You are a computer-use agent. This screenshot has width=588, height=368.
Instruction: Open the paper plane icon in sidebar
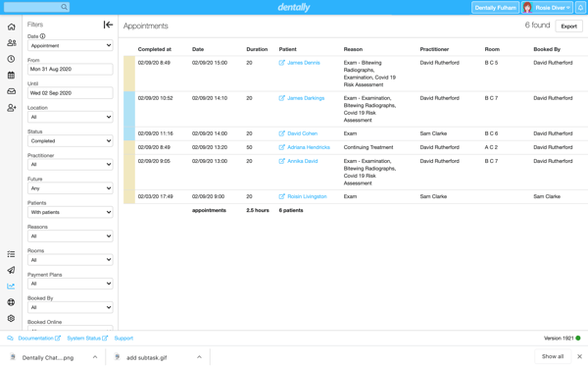tap(11, 270)
